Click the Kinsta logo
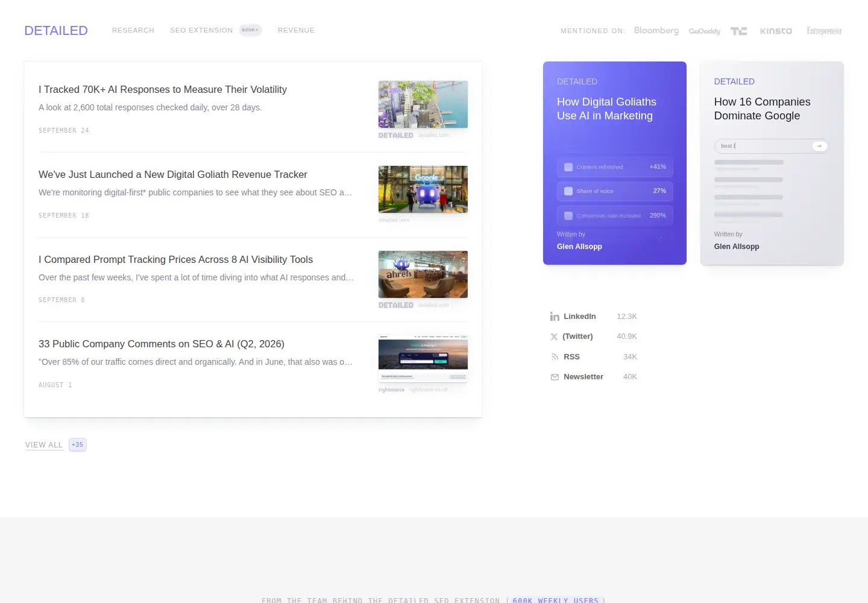The width and height of the screenshot is (868, 603). [x=776, y=31]
